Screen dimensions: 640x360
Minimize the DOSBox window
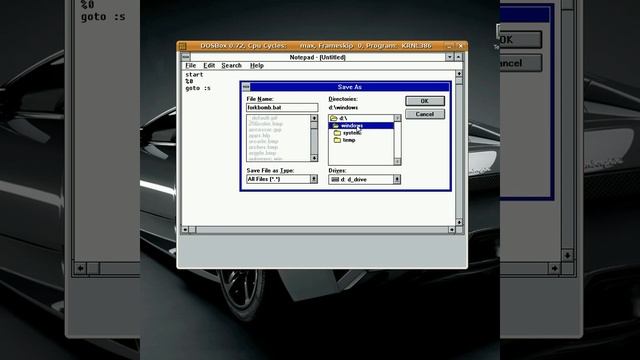449,46
